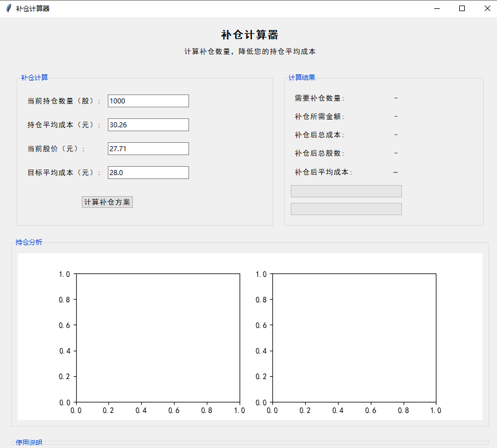The height and width of the screenshot is (448, 497).
Task: Click the 使用说明 section label
Action: (28, 442)
